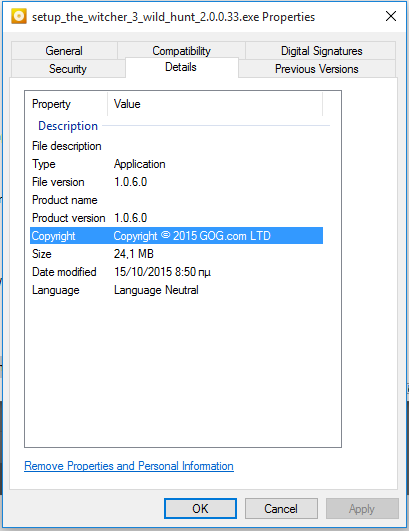Select the Product version row
The width and height of the screenshot is (409, 531).
[x=176, y=218]
